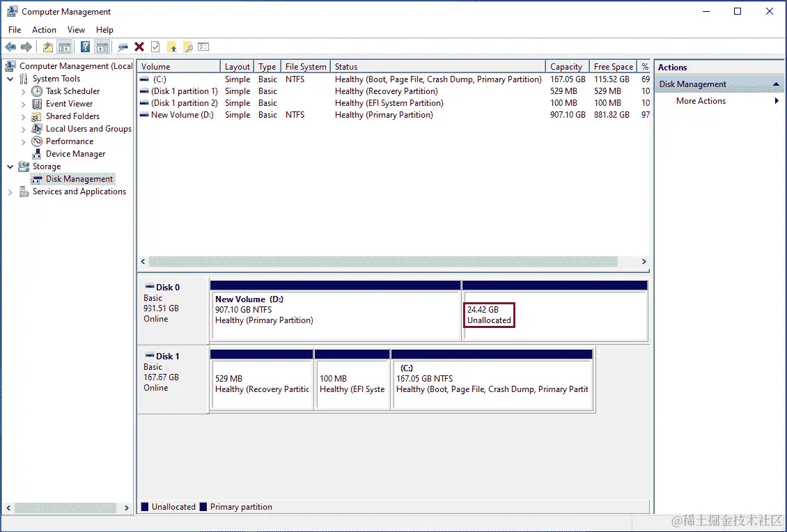Select Computer Management (Local) root node
The height and width of the screenshot is (532, 787).
(70, 66)
